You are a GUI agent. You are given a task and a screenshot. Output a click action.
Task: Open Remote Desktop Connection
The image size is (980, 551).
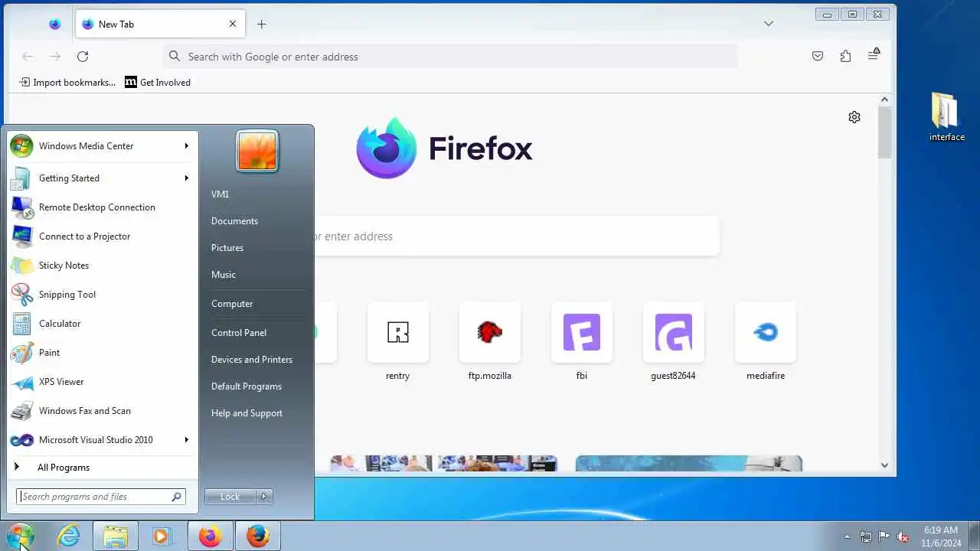point(103,207)
